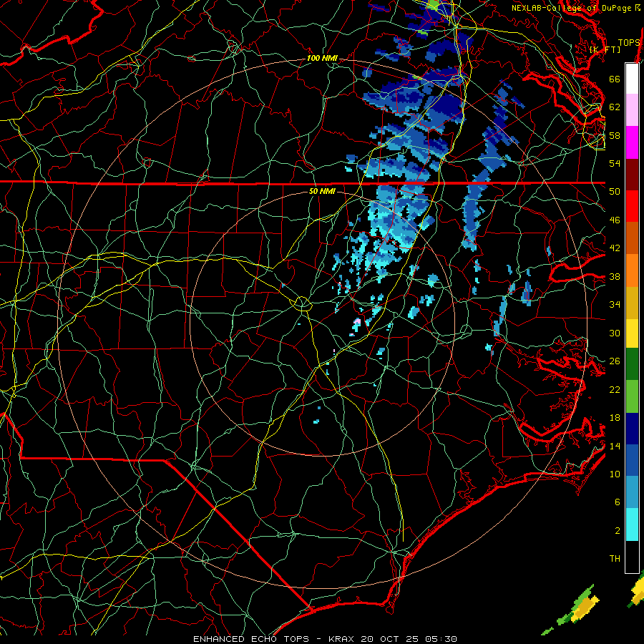
Task: Pick the cyan legend swatch
Action: (632, 524)
